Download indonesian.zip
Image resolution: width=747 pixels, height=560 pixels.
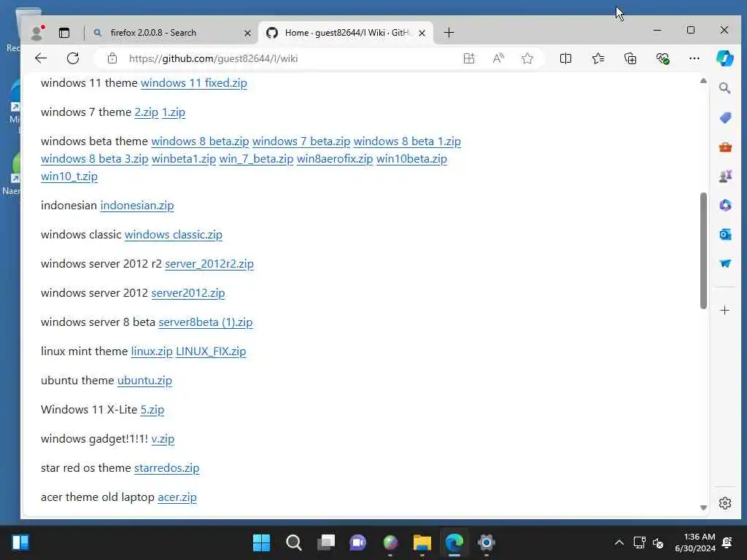coord(137,205)
